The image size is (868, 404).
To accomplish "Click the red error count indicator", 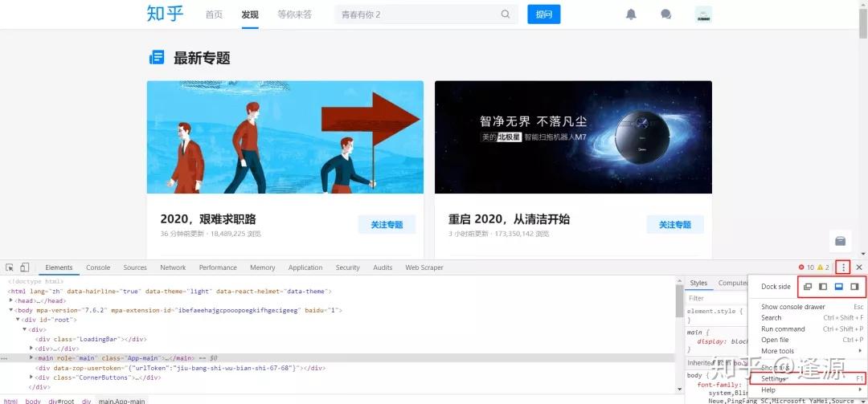I will coord(806,267).
